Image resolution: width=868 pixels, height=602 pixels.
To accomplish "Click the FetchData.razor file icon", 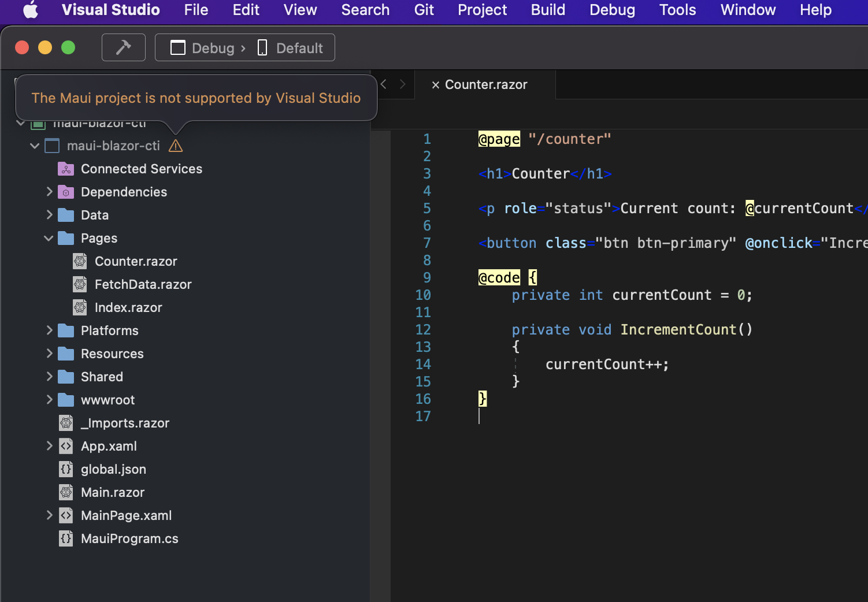I will (x=80, y=284).
